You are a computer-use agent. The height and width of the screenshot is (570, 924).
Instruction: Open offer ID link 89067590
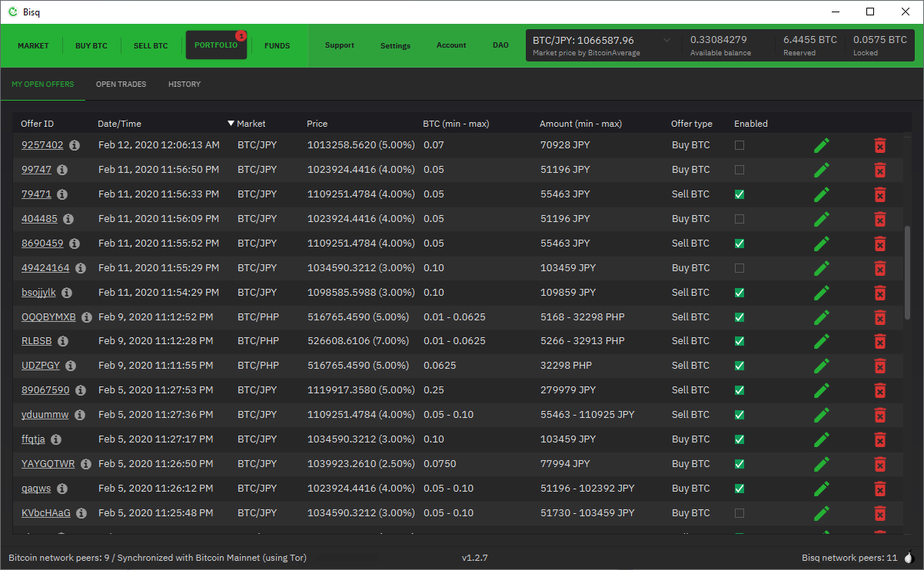(x=45, y=390)
